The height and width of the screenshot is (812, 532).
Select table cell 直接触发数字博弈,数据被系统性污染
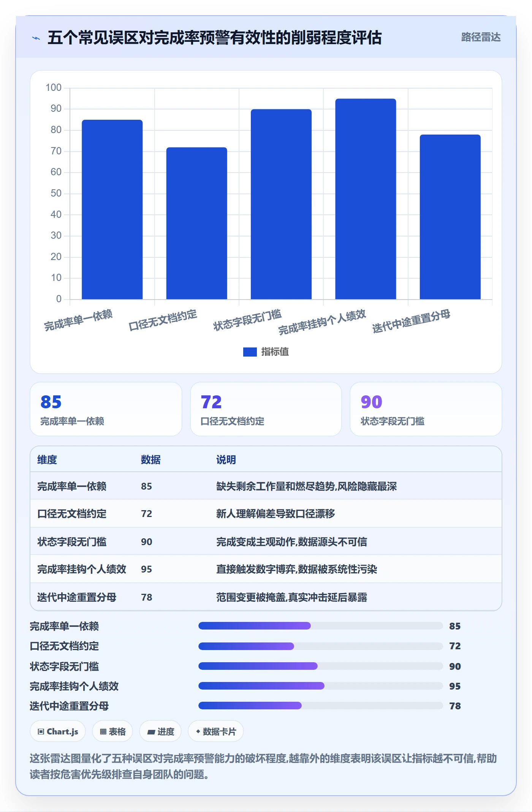click(296, 569)
